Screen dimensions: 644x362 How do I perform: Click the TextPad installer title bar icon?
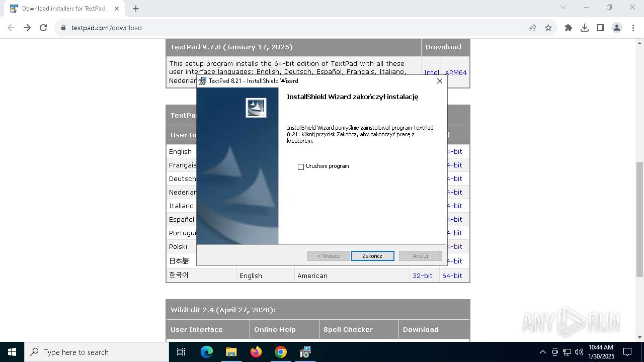click(x=202, y=81)
